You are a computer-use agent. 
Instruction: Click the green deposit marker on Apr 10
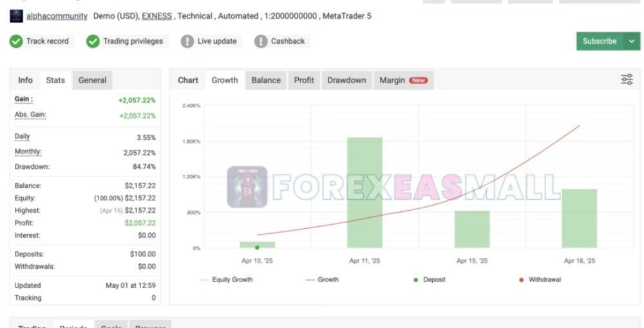pos(257,247)
